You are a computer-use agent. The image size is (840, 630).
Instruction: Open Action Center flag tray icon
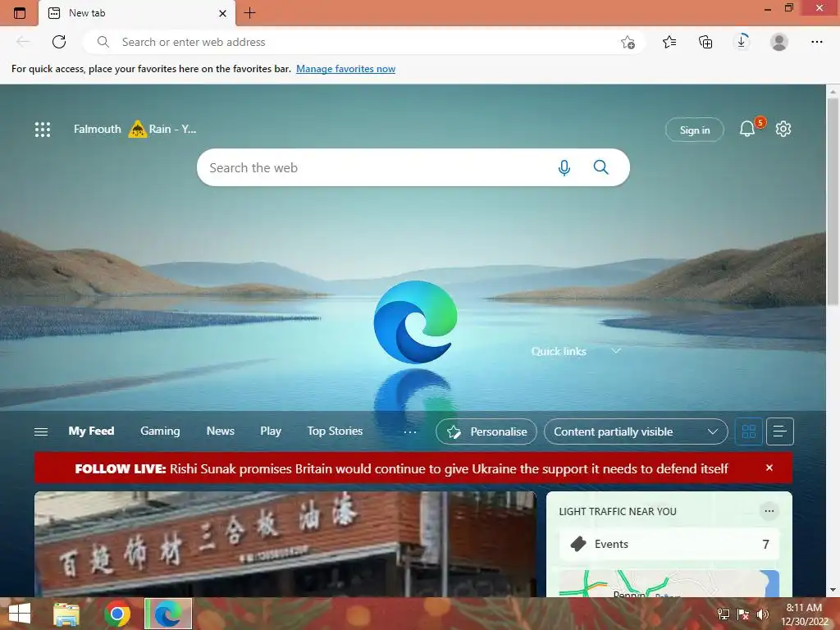(743, 614)
